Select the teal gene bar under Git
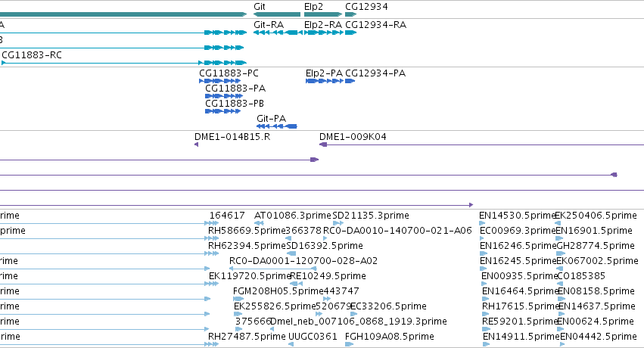 [277, 15]
